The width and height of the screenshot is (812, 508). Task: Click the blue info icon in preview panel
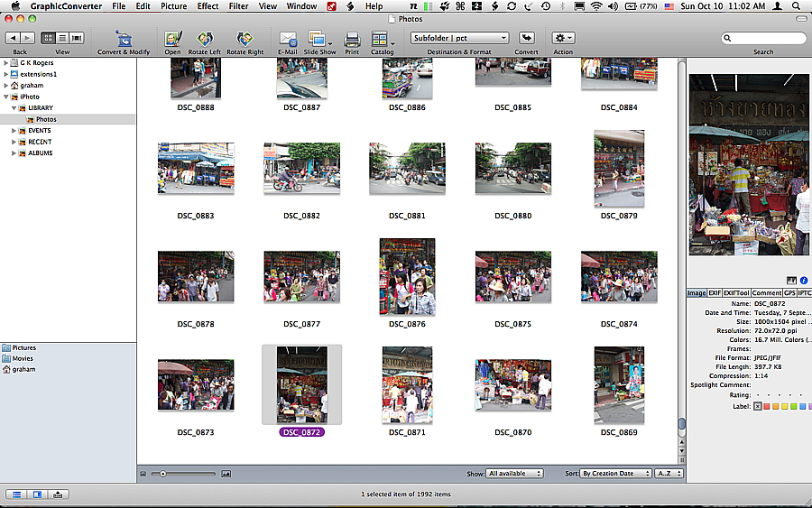804,280
